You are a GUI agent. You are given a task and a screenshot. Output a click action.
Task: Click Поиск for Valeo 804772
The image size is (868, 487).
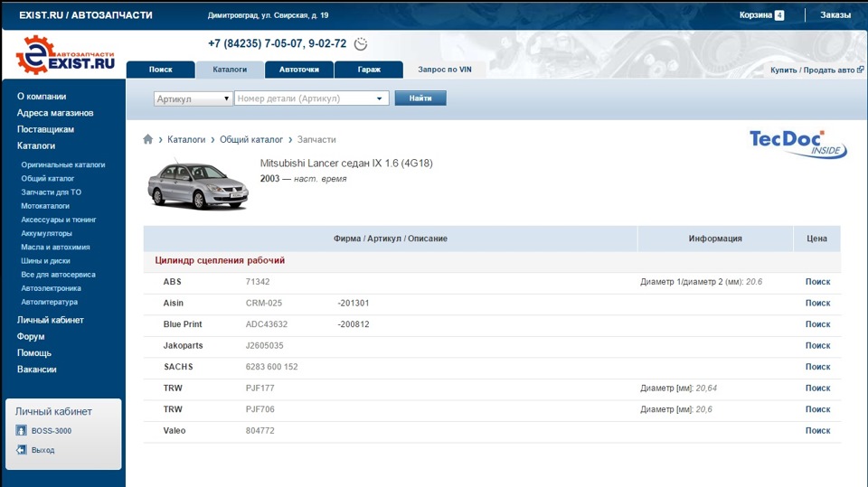coord(817,431)
